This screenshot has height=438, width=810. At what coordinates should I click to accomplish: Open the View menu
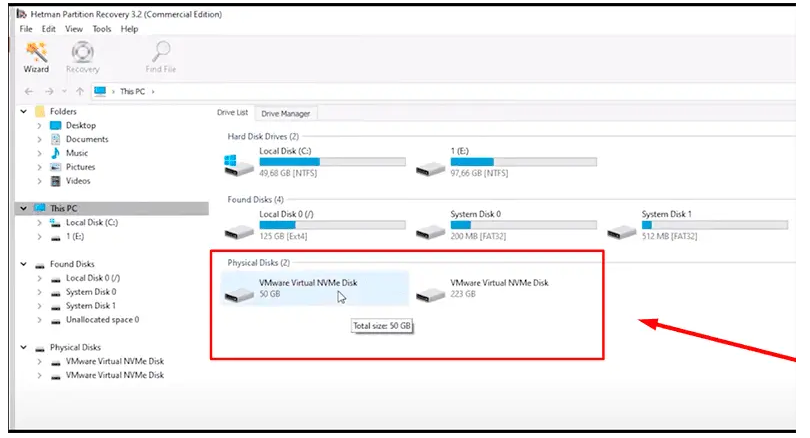[x=74, y=29]
